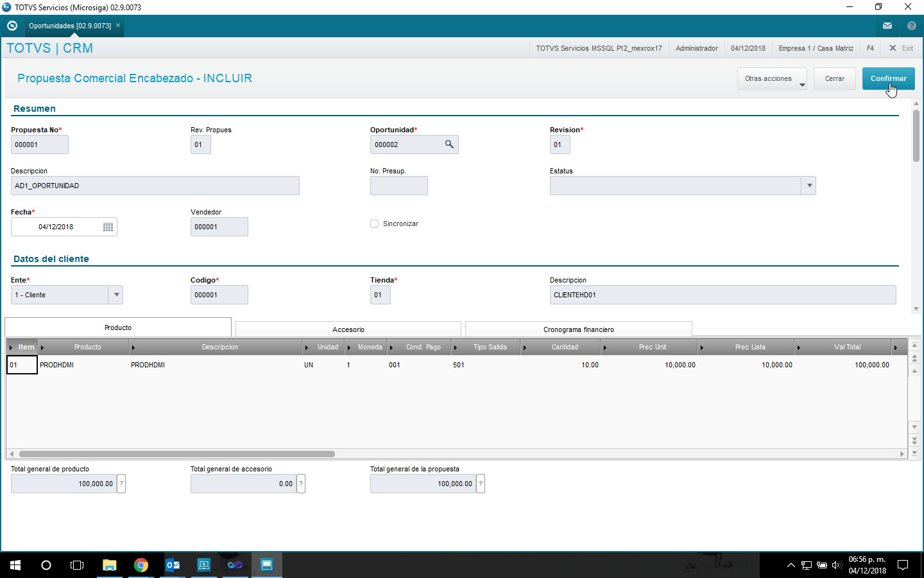The width and height of the screenshot is (924, 578).
Task: Click the Cantidad column header
Action: (x=561, y=347)
